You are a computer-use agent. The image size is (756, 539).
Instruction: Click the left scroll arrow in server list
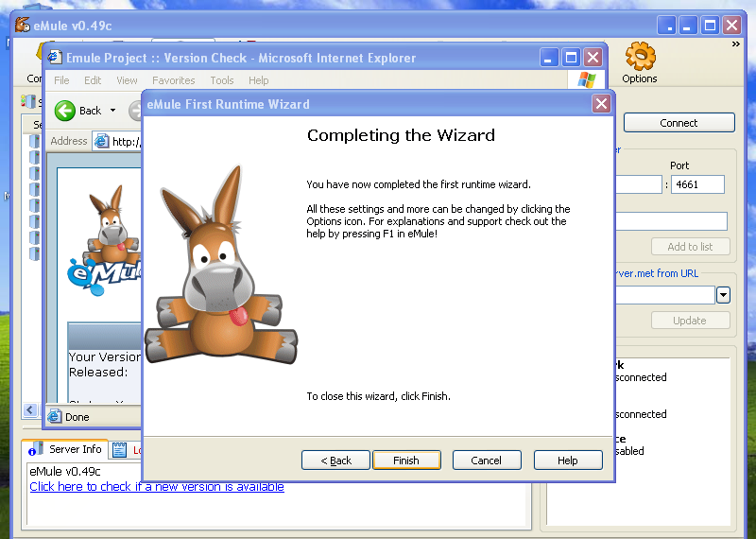(x=30, y=410)
